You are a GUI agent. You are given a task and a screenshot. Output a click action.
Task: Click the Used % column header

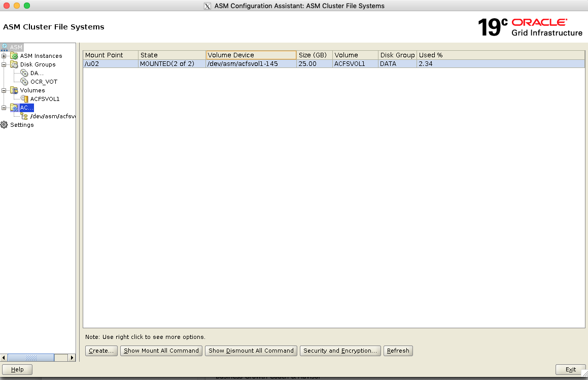tap(501, 55)
